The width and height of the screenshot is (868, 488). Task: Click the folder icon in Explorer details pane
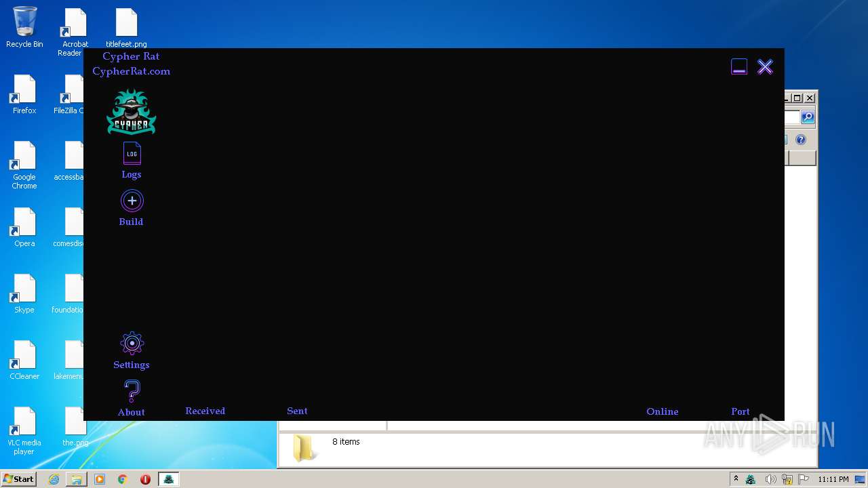303,448
